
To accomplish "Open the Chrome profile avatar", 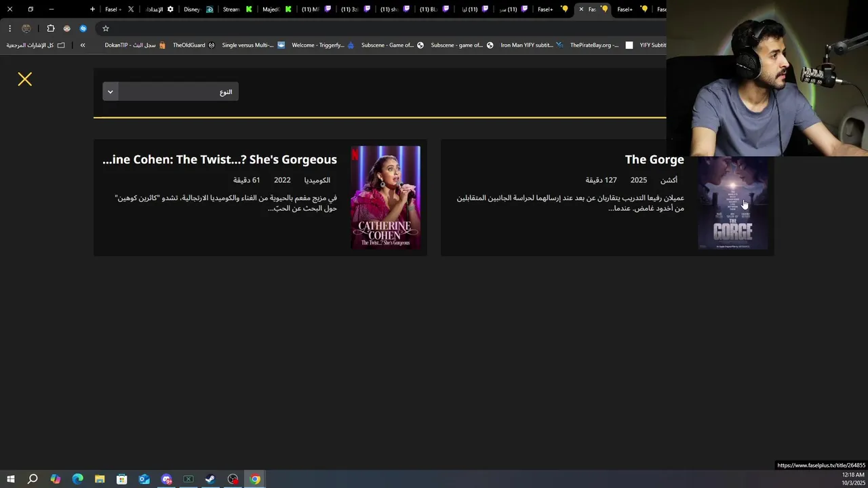I will [x=26, y=28].
